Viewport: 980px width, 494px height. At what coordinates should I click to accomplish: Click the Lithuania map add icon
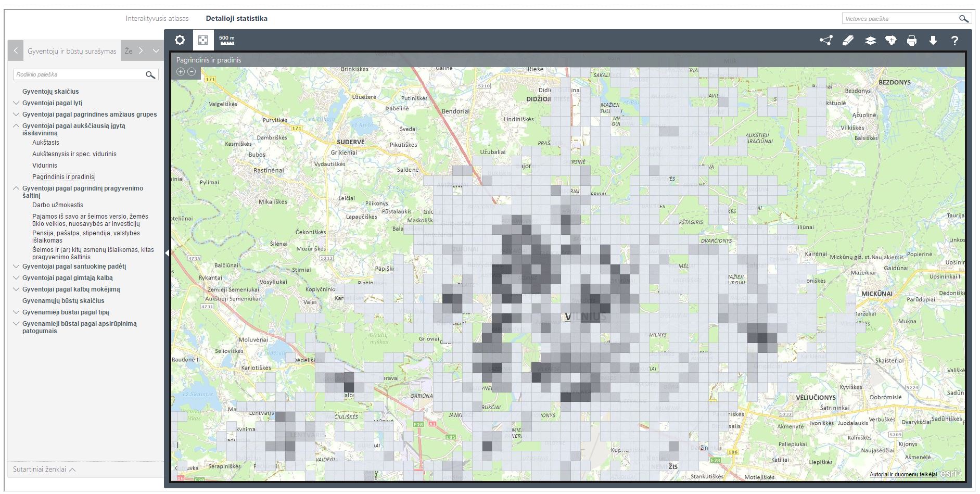coord(891,41)
